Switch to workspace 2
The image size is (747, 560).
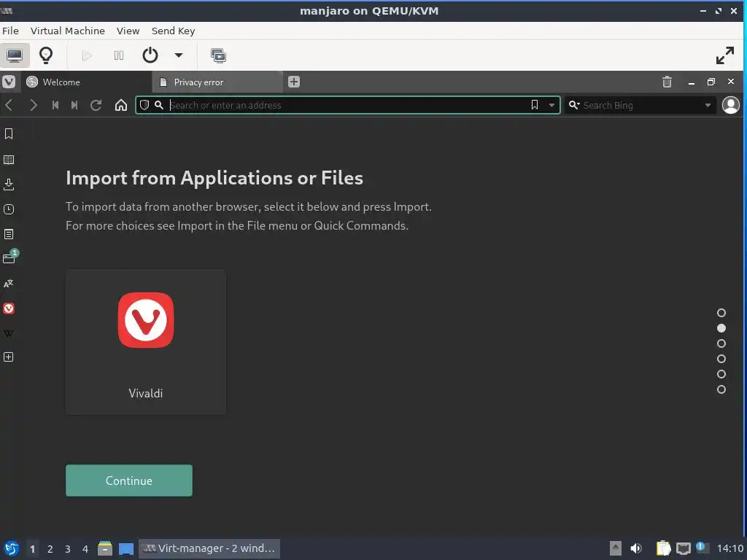tap(50, 549)
